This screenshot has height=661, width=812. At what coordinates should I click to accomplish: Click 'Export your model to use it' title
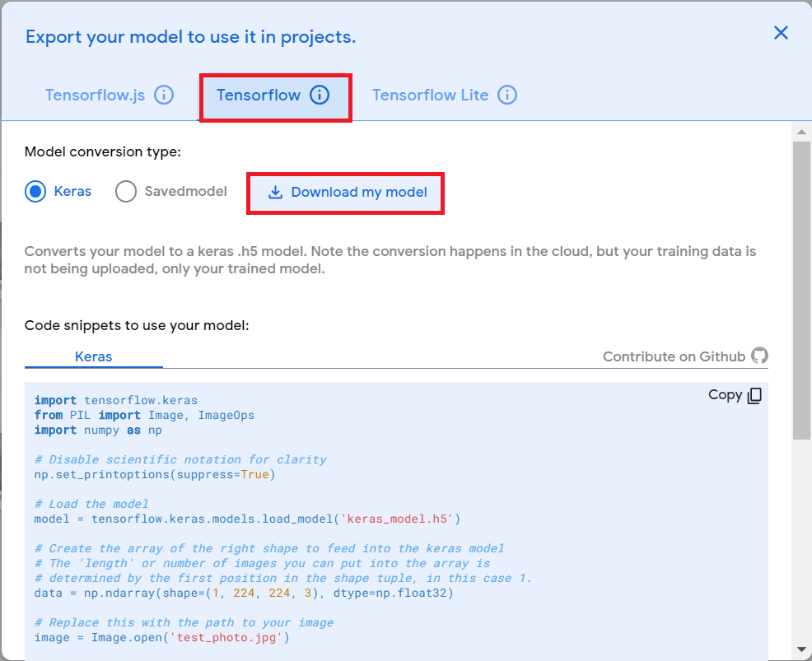[190, 37]
